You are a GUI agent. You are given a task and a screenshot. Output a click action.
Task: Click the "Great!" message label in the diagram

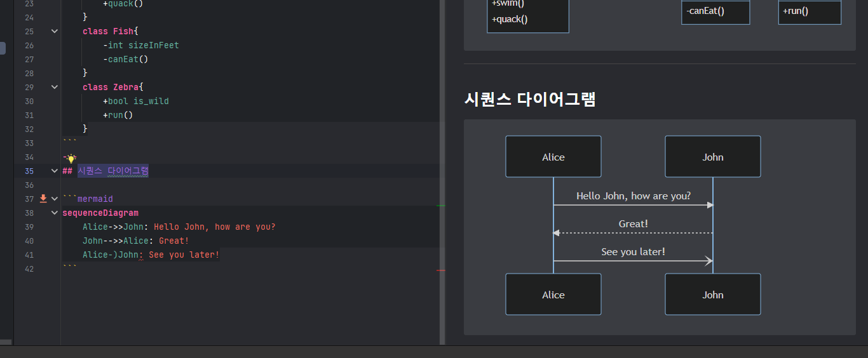point(634,223)
